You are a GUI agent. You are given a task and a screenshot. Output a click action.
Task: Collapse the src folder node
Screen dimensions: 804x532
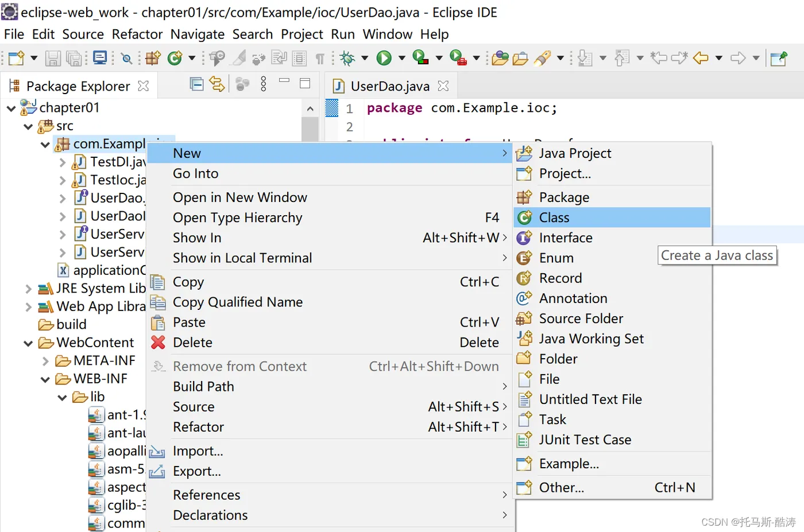tap(28, 126)
